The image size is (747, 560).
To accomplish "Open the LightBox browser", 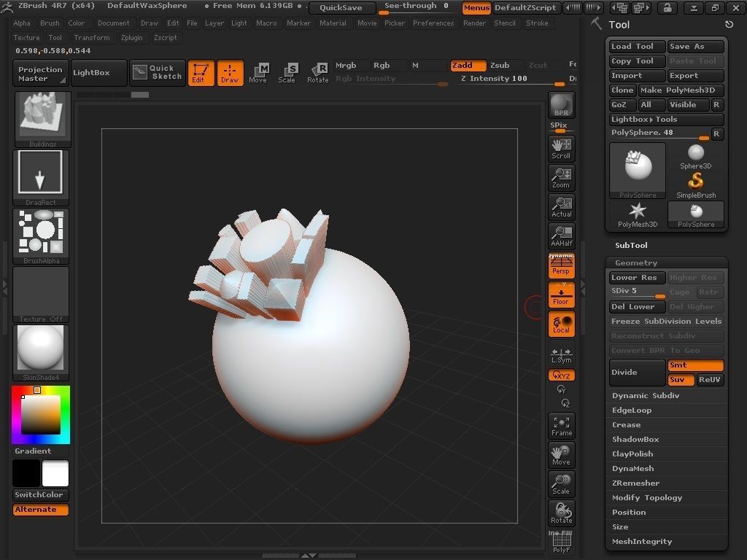I will pyautogui.click(x=99, y=72).
